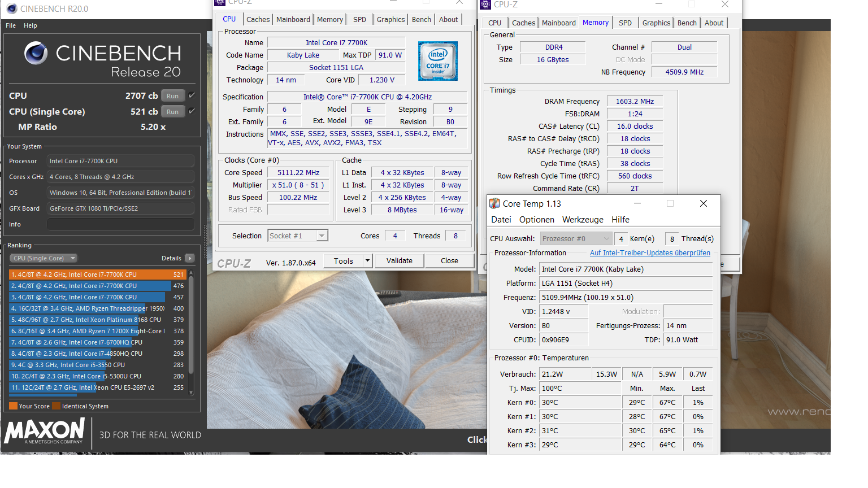Click Kern #0 temperature 30°C value

tap(580, 403)
